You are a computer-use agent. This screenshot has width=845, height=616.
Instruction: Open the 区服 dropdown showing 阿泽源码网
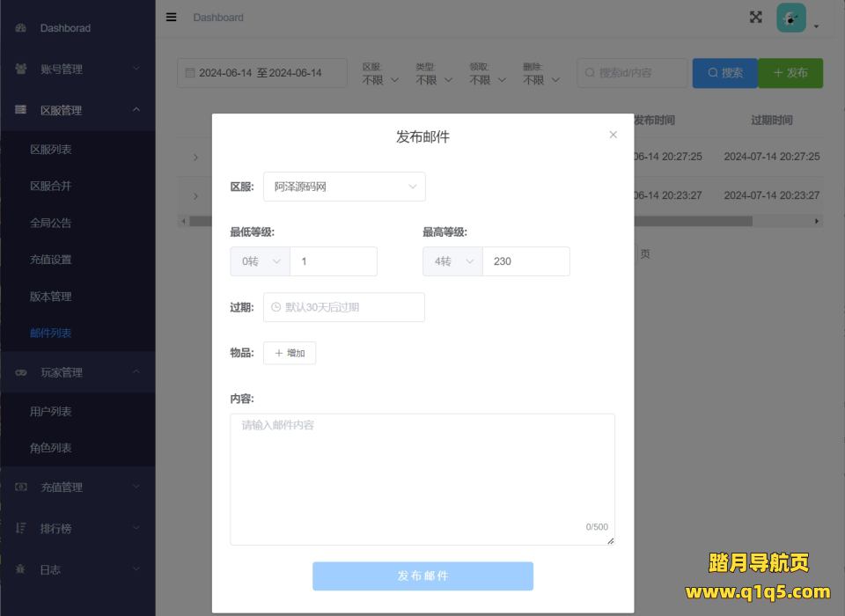pyautogui.click(x=344, y=187)
